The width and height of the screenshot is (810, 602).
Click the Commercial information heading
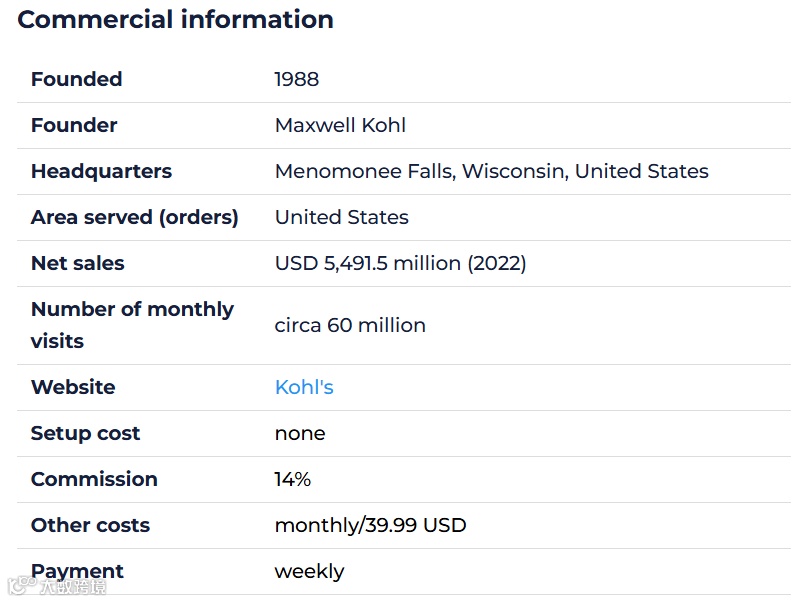pos(176,19)
